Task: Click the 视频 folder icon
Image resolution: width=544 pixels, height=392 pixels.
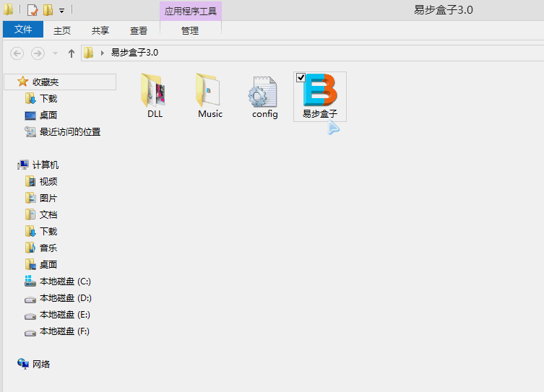Action: tap(30, 181)
